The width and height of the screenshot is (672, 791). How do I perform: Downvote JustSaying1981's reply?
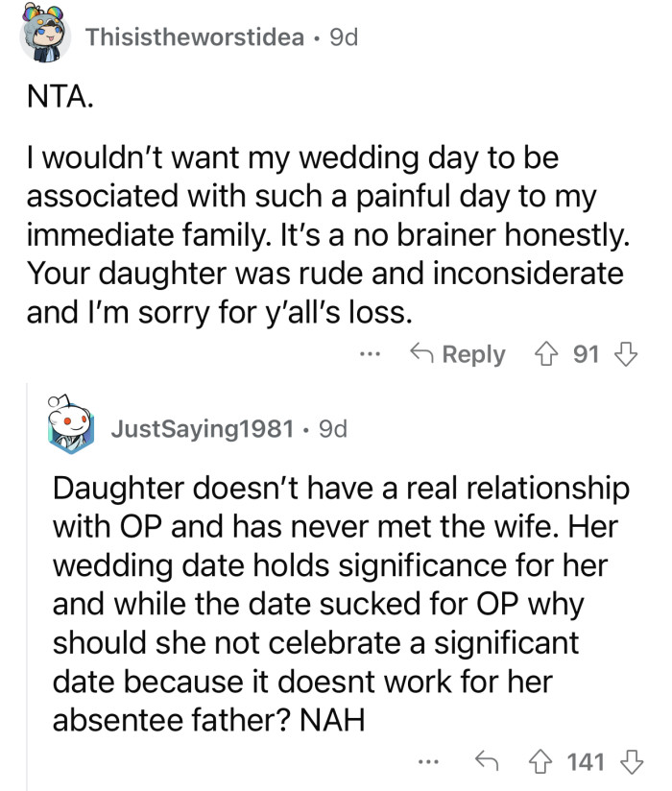tap(631, 758)
